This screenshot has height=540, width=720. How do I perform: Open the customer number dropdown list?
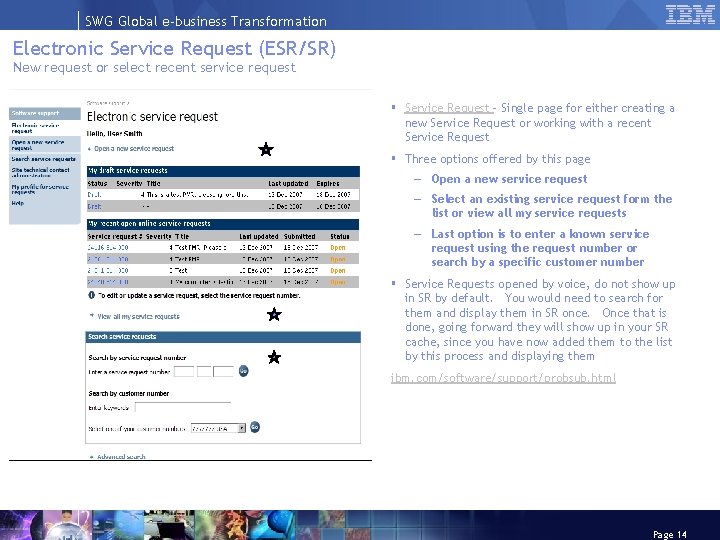pyautogui.click(x=242, y=428)
